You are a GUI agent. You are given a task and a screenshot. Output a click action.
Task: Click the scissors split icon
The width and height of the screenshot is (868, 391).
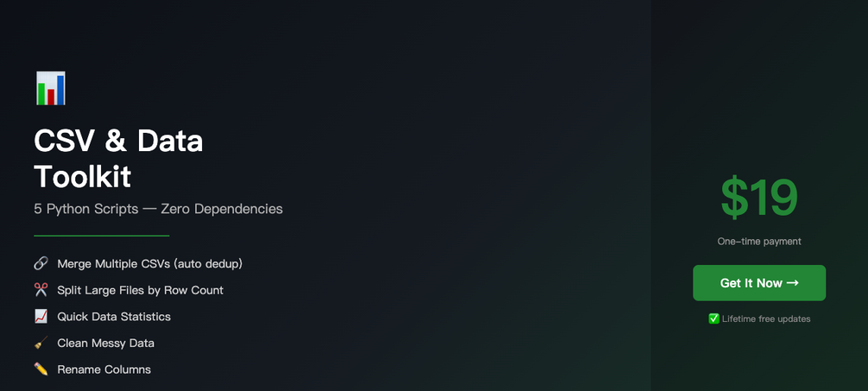pos(41,290)
